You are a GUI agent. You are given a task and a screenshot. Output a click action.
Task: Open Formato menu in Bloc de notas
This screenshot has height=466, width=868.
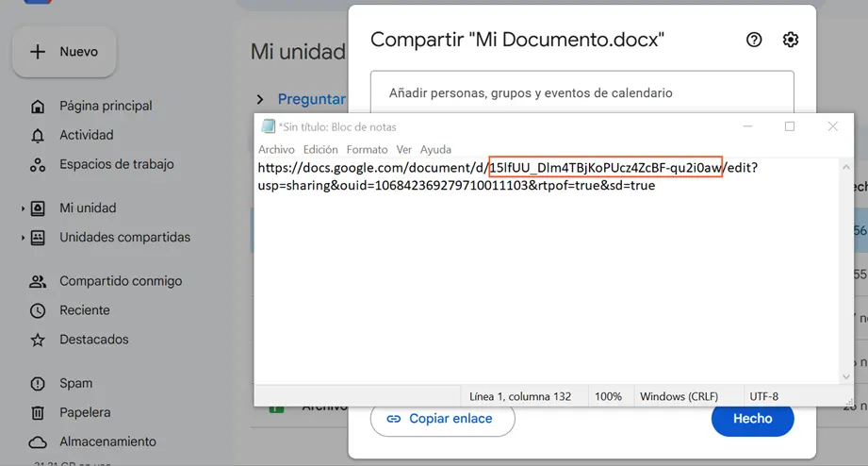click(367, 150)
